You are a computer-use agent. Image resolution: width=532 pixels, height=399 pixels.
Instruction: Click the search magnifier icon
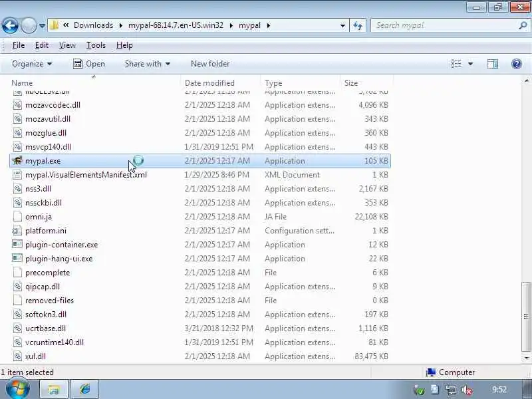click(523, 25)
